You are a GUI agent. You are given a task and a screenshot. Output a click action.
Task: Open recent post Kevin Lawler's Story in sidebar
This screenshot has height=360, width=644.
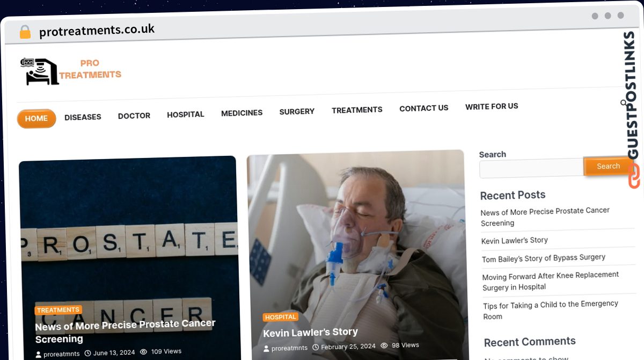click(x=515, y=240)
